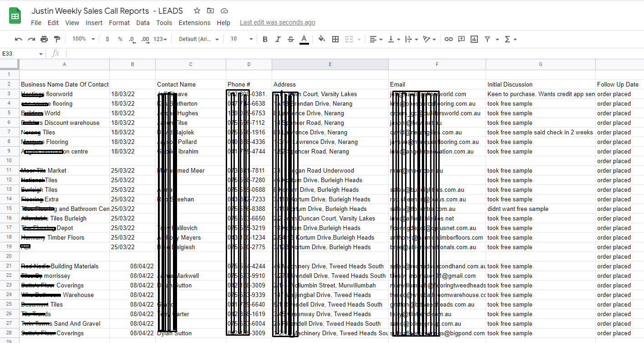Select the 'Phone #' header cell
644x343 pixels.
(x=249, y=84)
